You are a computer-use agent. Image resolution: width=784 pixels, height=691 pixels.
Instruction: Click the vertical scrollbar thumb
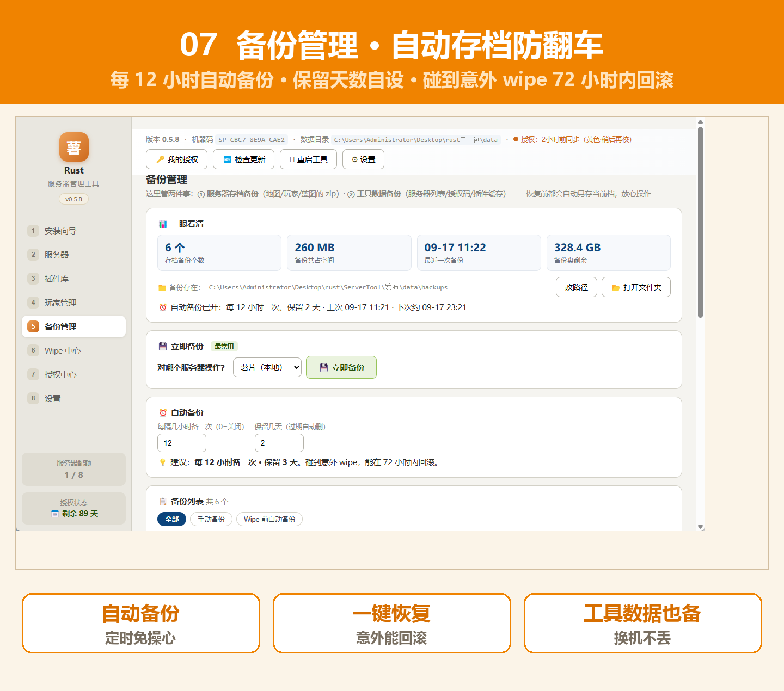(x=700, y=222)
